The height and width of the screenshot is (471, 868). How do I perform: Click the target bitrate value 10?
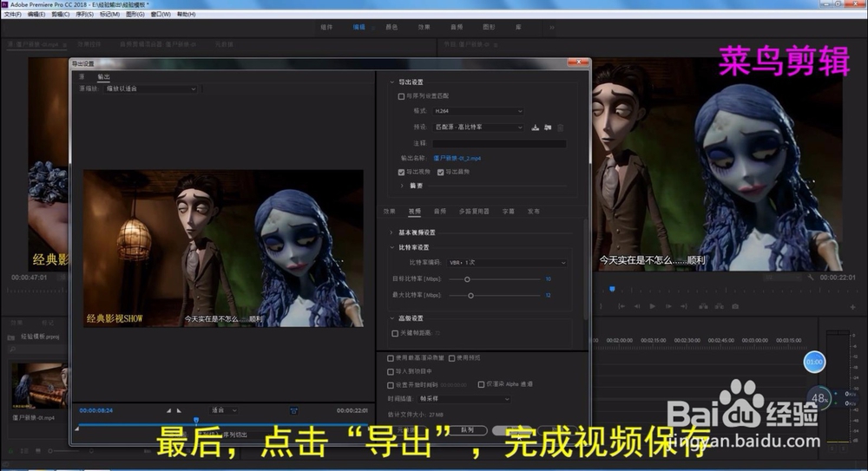[x=548, y=279]
